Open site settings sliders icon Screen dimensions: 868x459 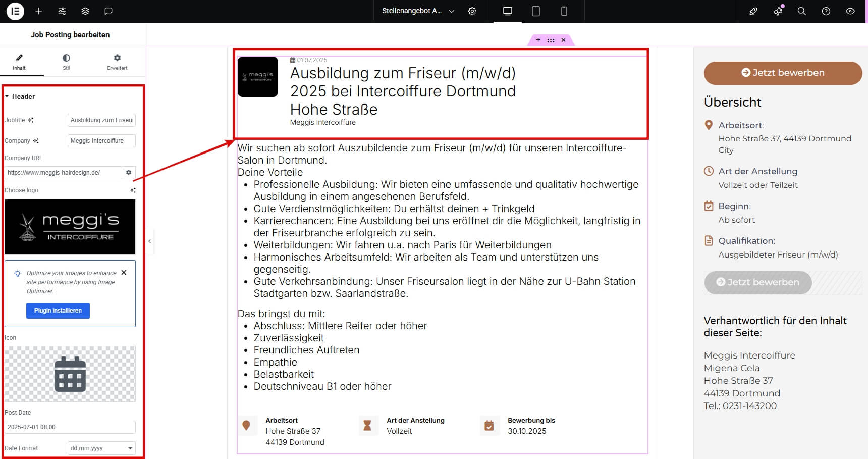(62, 11)
